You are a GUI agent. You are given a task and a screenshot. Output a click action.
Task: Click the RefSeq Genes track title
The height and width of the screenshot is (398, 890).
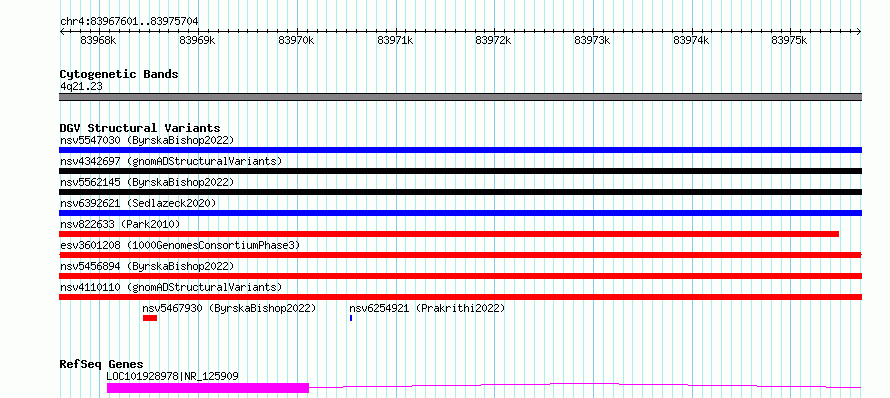102,364
